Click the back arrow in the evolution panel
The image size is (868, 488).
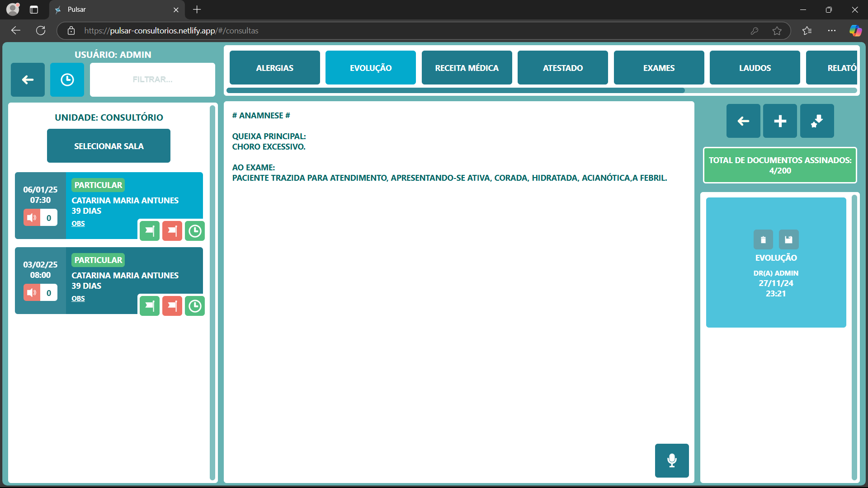coord(743,121)
